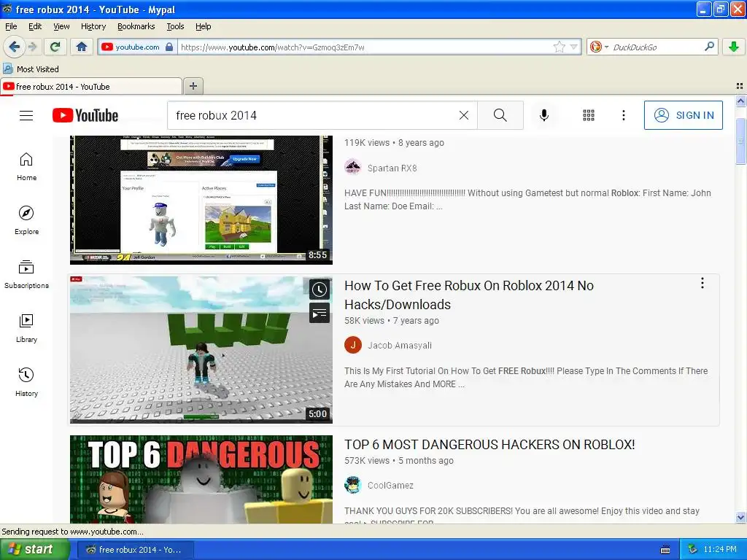This screenshot has width=747, height=560.
Task: Open the downloads green arrow button
Action: pos(734,47)
